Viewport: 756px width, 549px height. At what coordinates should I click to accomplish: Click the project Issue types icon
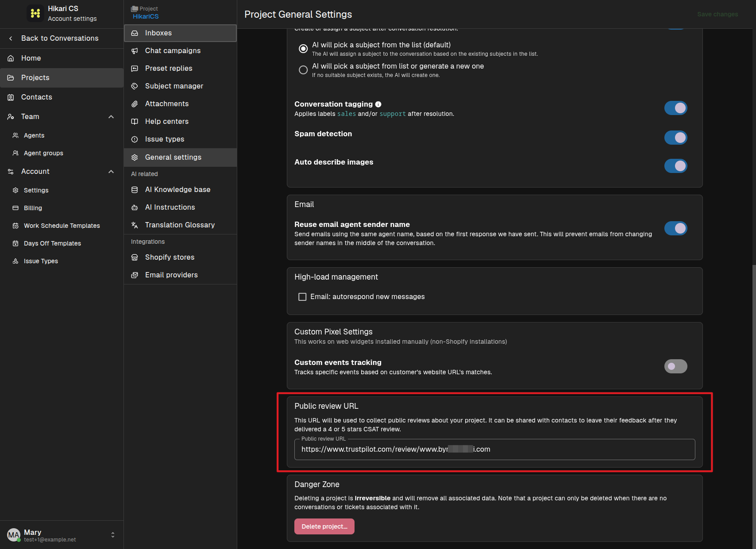[x=135, y=139]
